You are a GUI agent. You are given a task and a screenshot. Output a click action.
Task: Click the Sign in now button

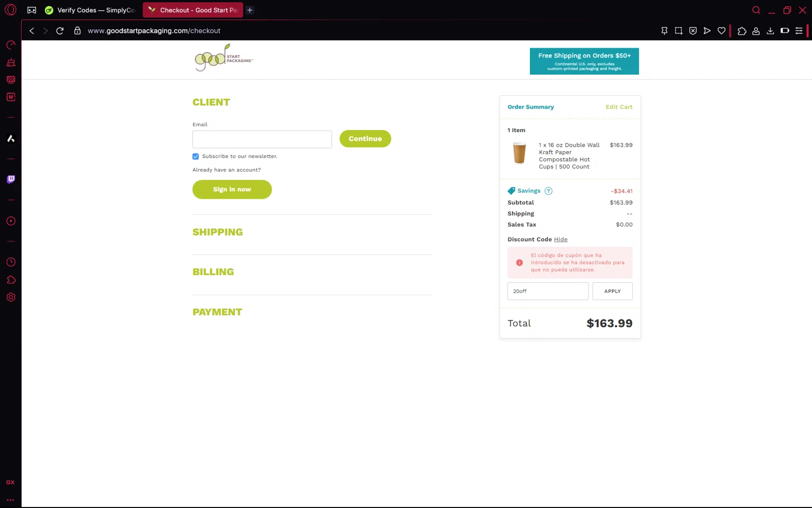[232, 190]
